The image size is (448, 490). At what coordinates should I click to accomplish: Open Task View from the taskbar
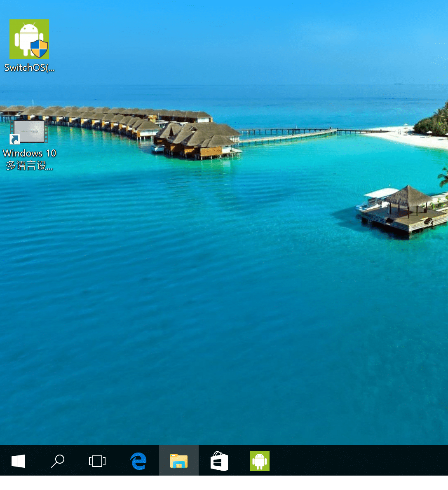tap(97, 461)
